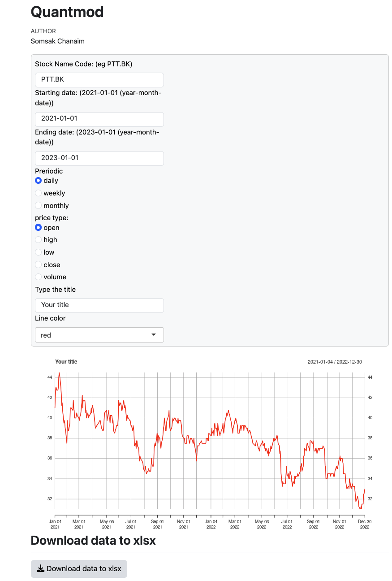
Task: Click the Quantmod page heading
Action: tap(67, 12)
